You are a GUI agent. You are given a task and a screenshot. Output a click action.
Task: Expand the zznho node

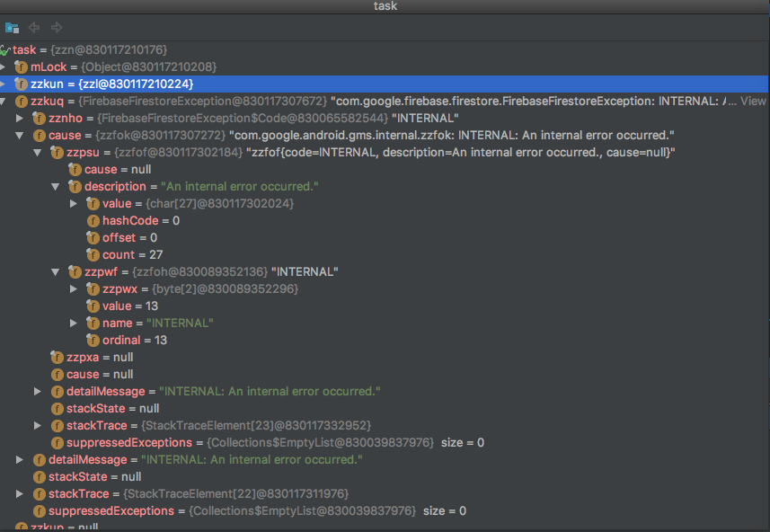pos(20,119)
